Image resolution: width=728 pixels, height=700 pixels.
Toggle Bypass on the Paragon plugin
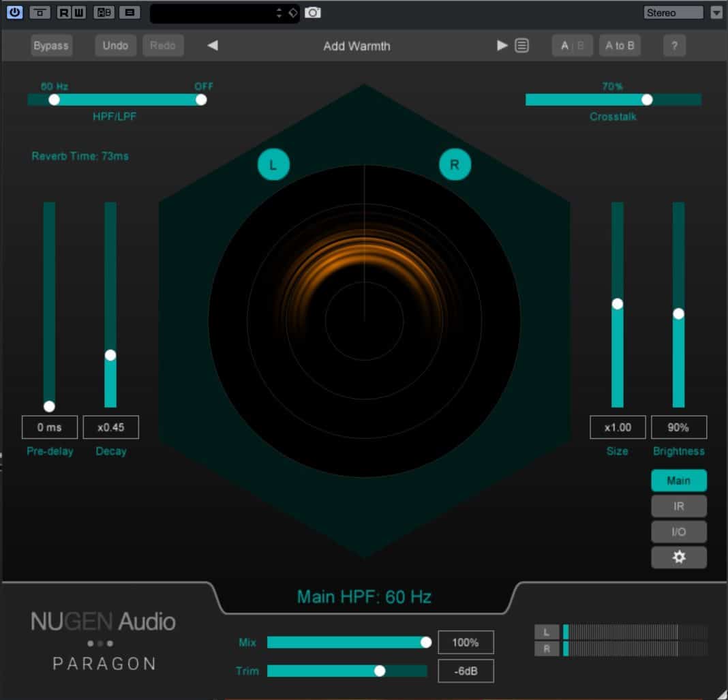click(51, 46)
